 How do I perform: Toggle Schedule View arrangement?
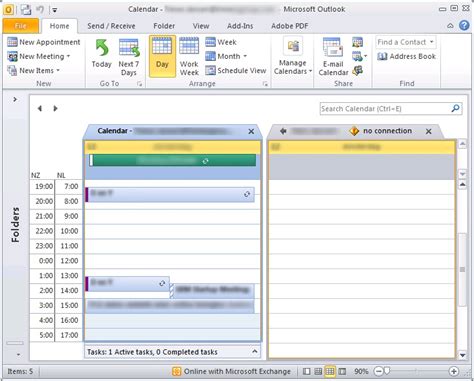[236, 70]
